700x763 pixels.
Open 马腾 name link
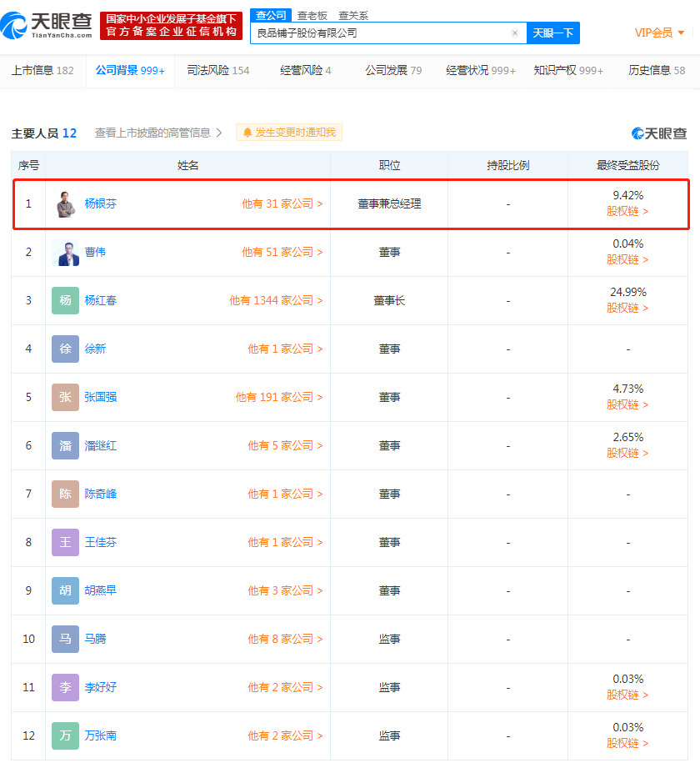click(95, 639)
